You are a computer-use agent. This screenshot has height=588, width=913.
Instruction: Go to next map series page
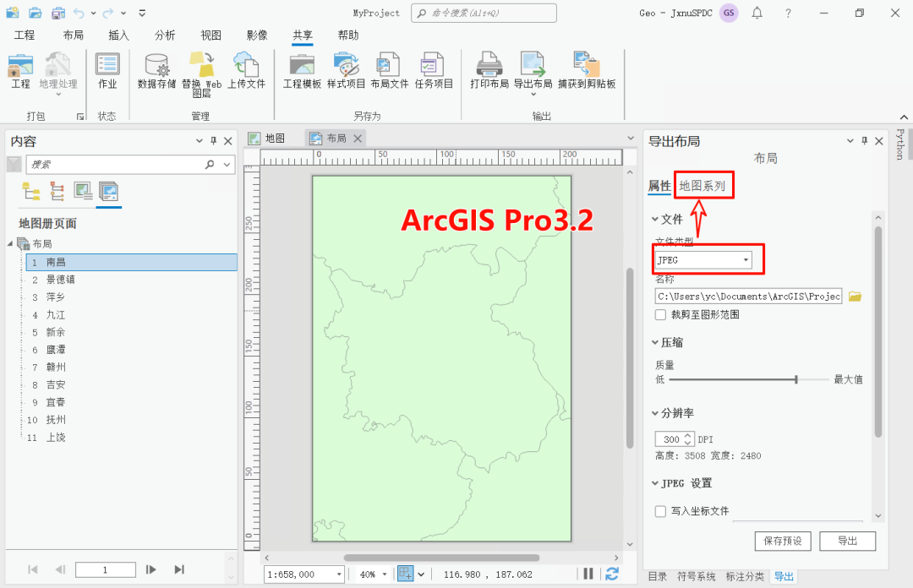click(150, 569)
